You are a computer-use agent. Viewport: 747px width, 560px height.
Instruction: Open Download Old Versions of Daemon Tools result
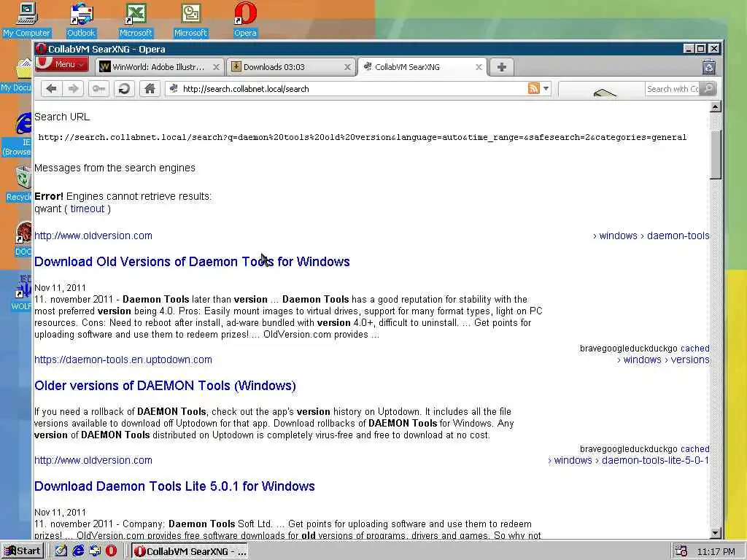(x=192, y=262)
